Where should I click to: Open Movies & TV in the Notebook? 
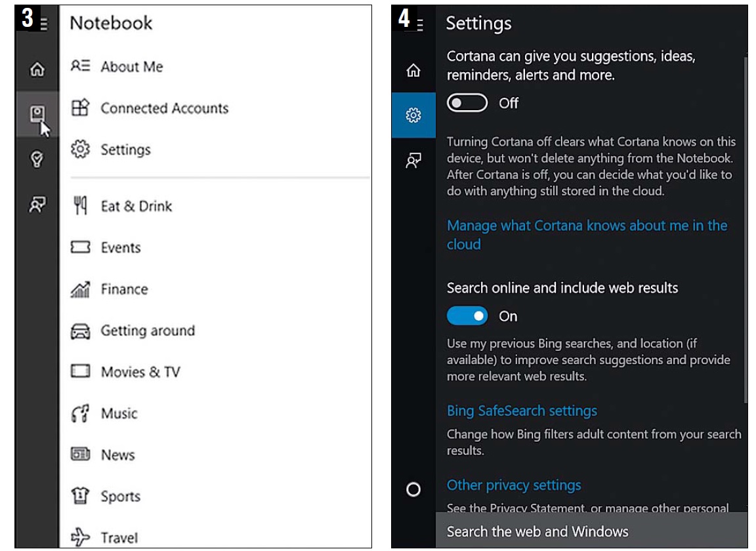pyautogui.click(x=125, y=372)
